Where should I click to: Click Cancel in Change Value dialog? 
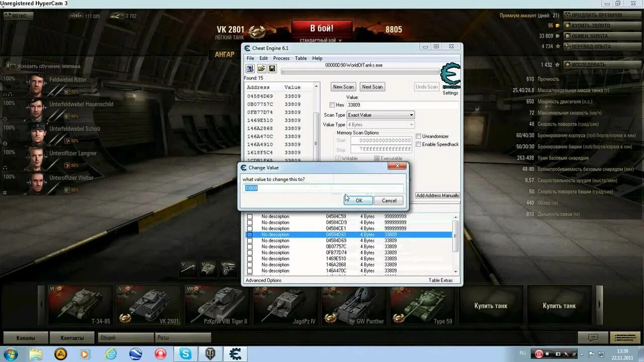point(389,200)
